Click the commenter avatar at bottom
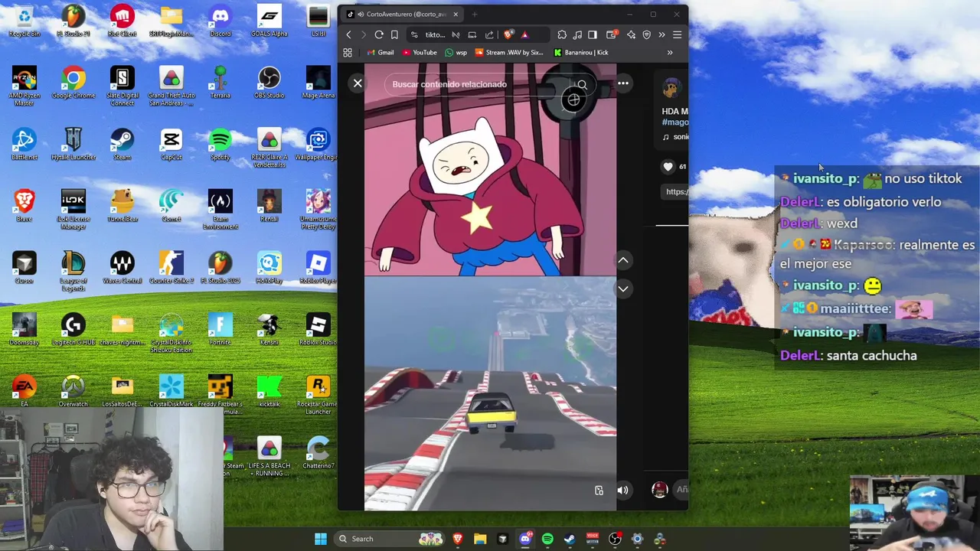This screenshot has width=980, height=551. 659,490
